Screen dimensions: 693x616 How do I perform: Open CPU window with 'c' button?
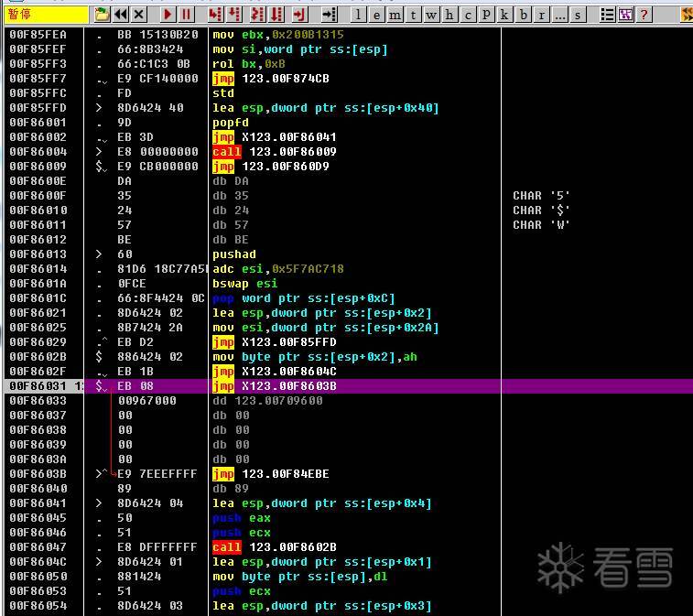point(468,15)
